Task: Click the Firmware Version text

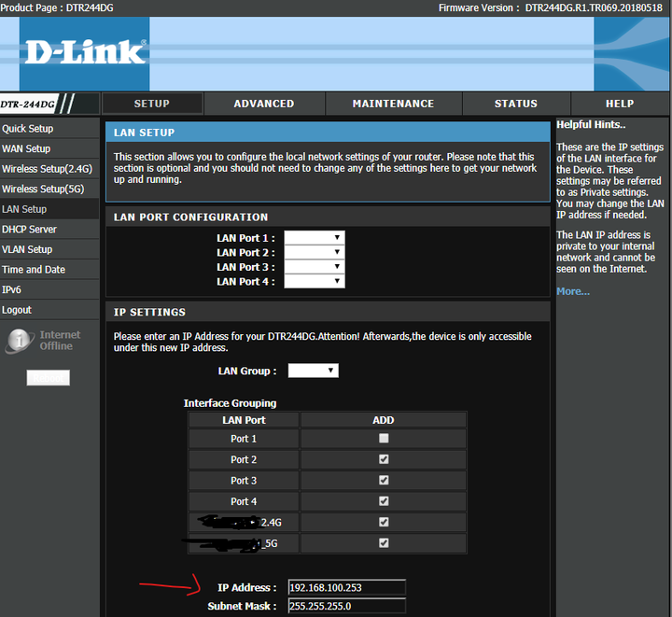Action: (551, 7)
